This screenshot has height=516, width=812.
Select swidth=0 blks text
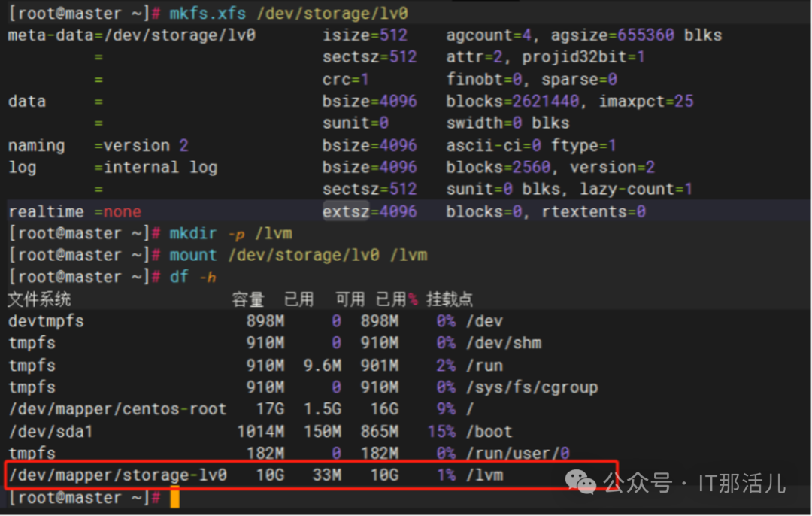pos(507,123)
